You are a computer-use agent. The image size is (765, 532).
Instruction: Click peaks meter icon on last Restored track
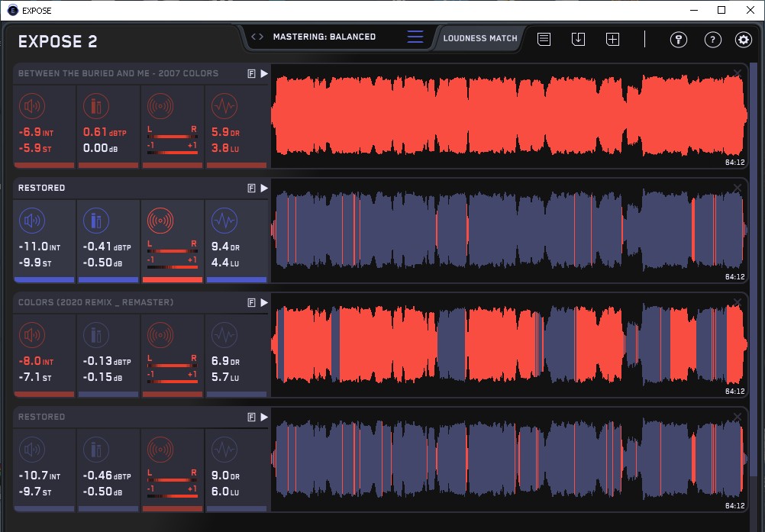pyautogui.click(x=96, y=450)
